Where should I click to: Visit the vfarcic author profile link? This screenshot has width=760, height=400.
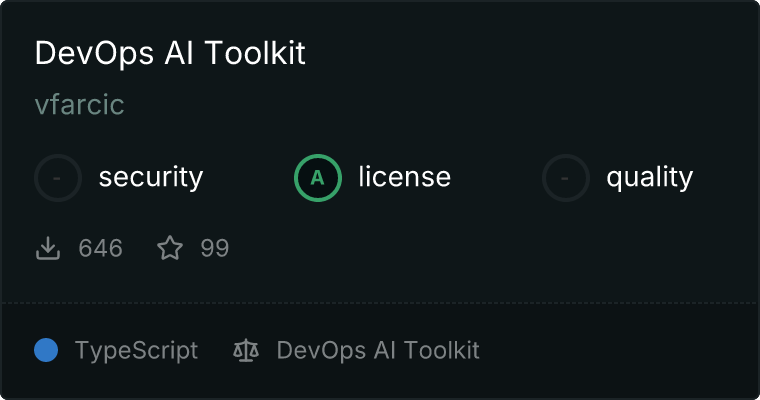coord(79,105)
